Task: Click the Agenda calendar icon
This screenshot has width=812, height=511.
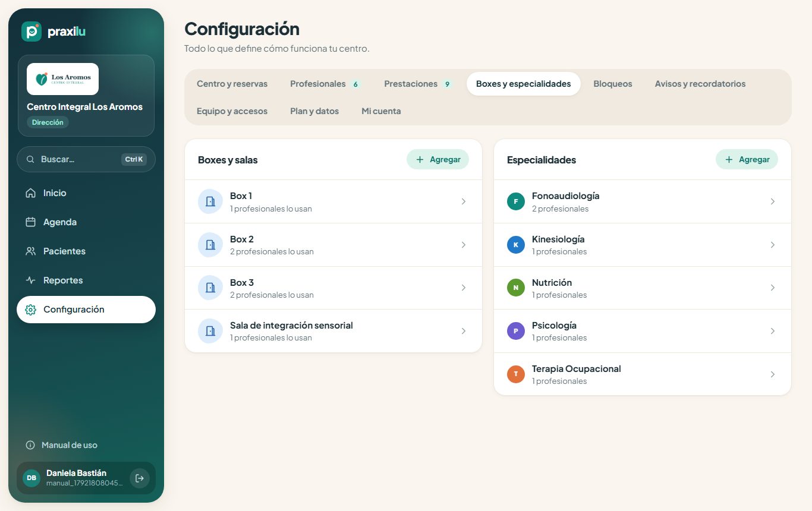Action: 31,222
